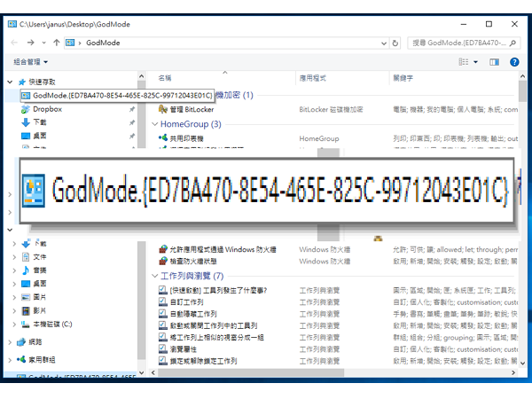The width and height of the screenshot is (532, 399).
Task: Click the search magnifier icon
Action: [512, 43]
